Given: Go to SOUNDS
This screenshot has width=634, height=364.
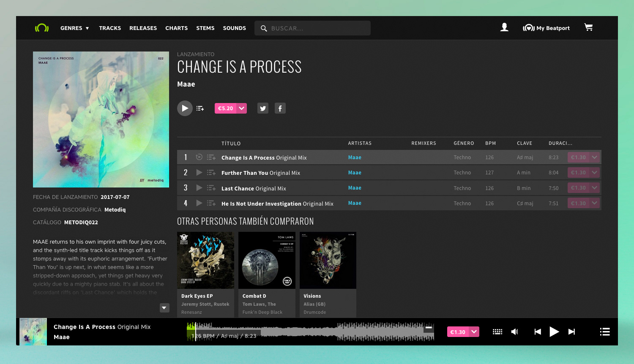Looking at the screenshot, I should tap(235, 28).
